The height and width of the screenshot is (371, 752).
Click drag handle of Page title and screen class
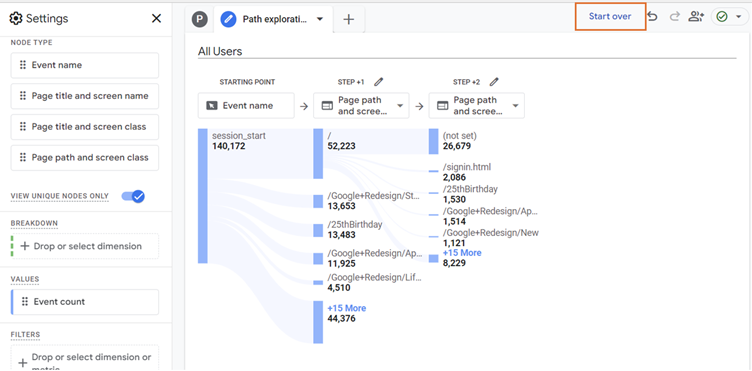pyautogui.click(x=23, y=127)
